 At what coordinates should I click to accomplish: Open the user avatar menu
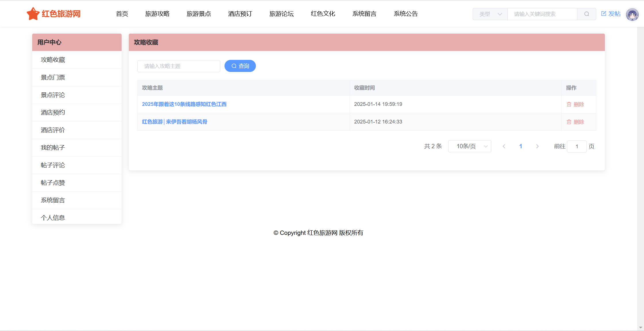click(x=632, y=14)
